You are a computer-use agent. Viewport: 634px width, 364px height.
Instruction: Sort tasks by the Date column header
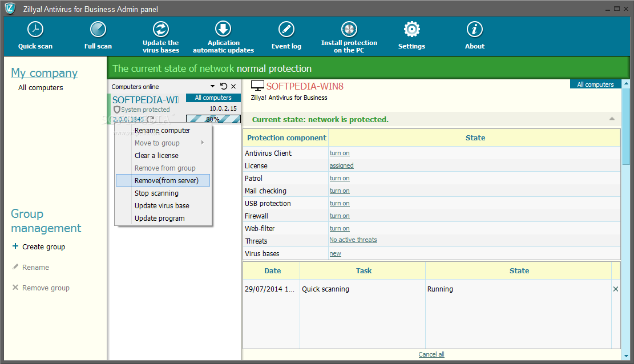tap(272, 270)
